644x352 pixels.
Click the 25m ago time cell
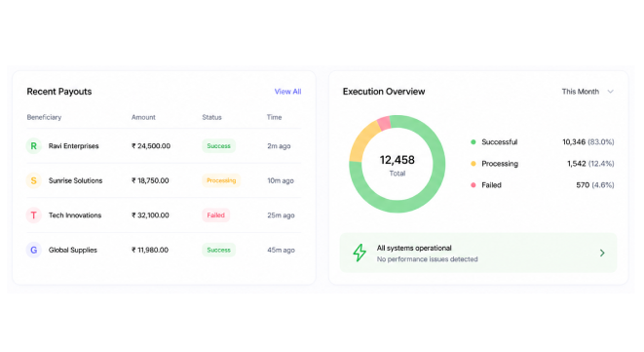pyautogui.click(x=281, y=215)
